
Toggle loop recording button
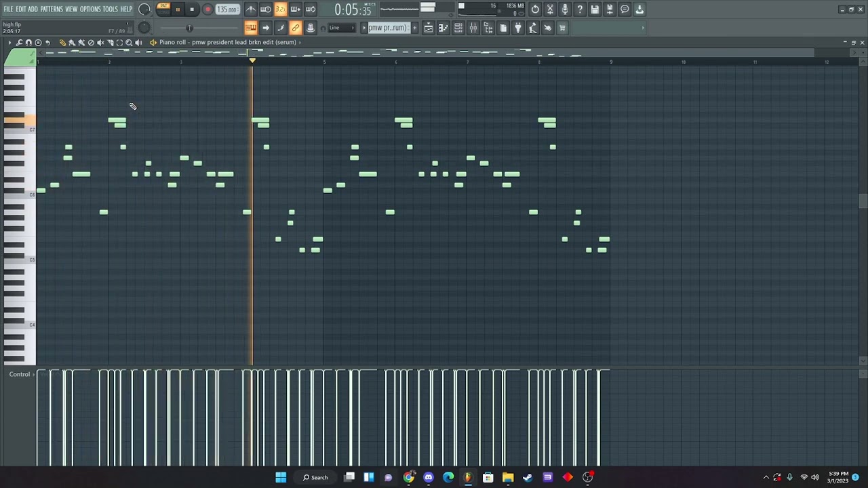pyautogui.click(x=311, y=9)
